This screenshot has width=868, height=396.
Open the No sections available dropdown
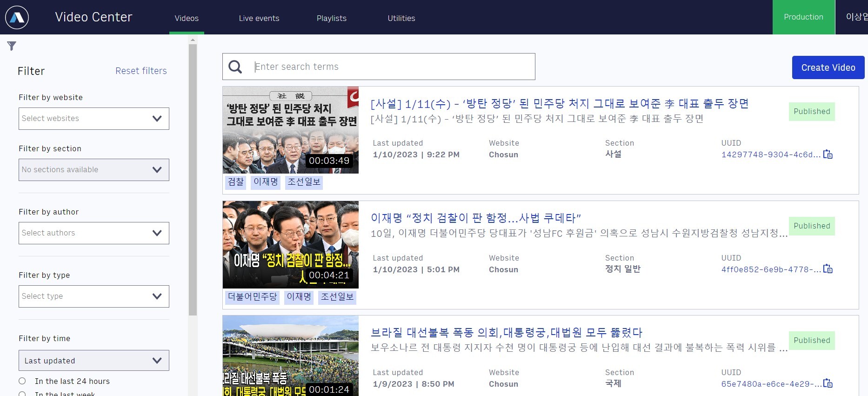point(94,170)
